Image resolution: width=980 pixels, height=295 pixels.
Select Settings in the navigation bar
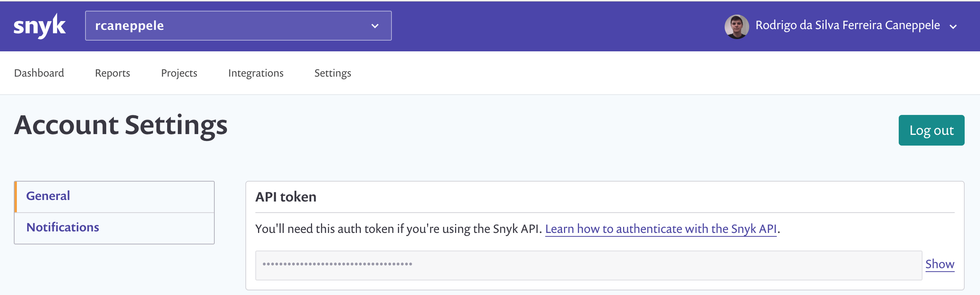tap(332, 73)
